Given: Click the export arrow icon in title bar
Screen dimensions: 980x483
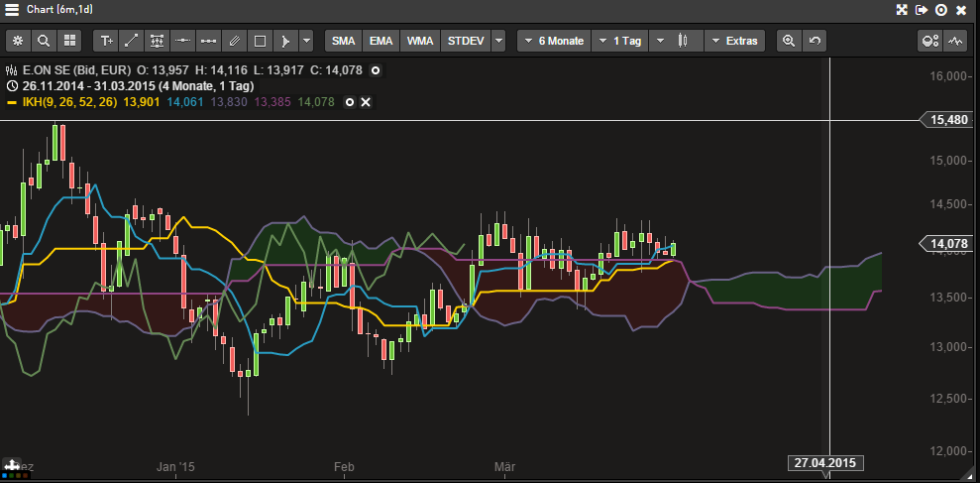Looking at the screenshot, I should click(x=922, y=9).
